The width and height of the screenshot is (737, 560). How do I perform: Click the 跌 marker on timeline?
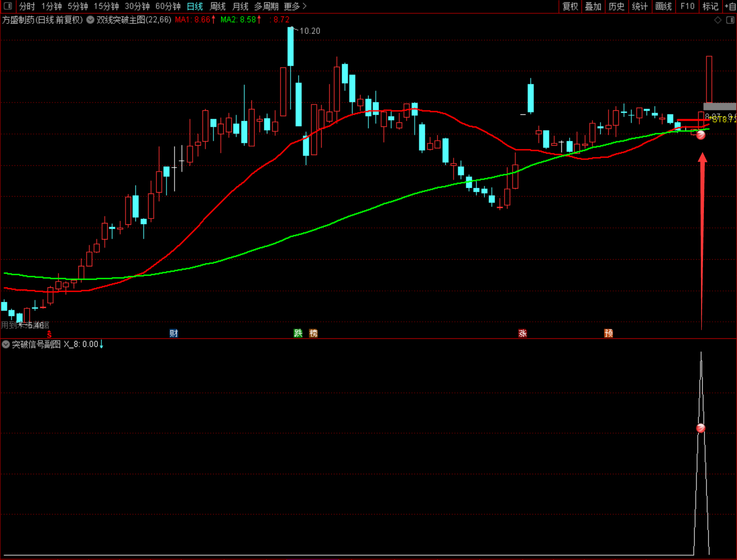coord(298,333)
